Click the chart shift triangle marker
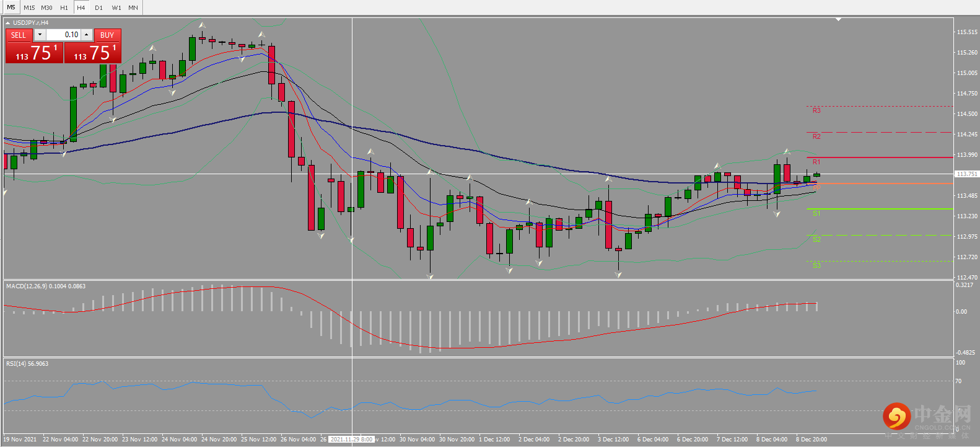Image resolution: width=980 pixels, height=447 pixels. pyautogui.click(x=838, y=19)
